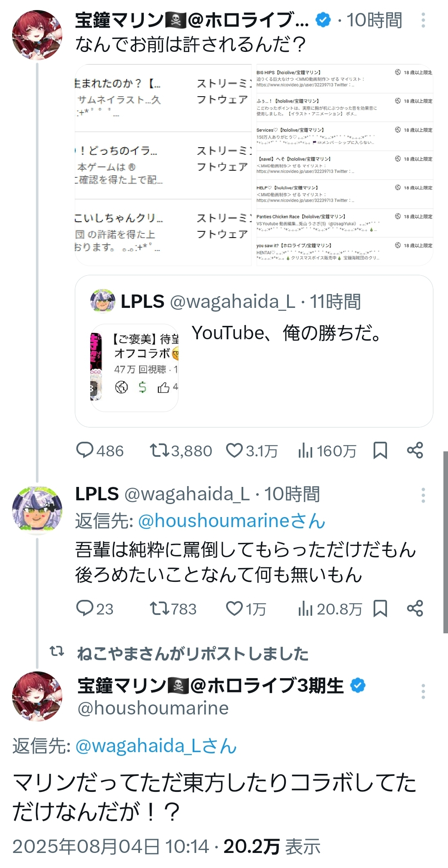Image resolution: width=448 pixels, height=868 pixels.
Task: Open the quoted LPLS tweet card
Action: 254,351
